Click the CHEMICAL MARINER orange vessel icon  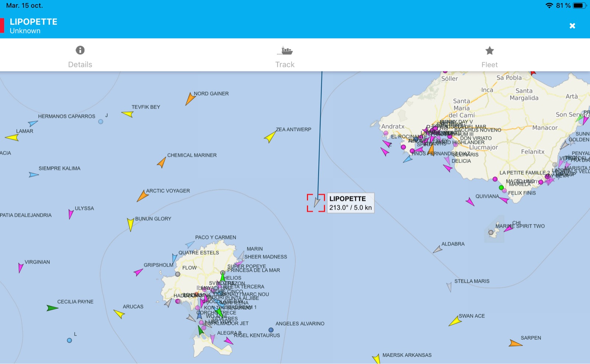click(162, 162)
